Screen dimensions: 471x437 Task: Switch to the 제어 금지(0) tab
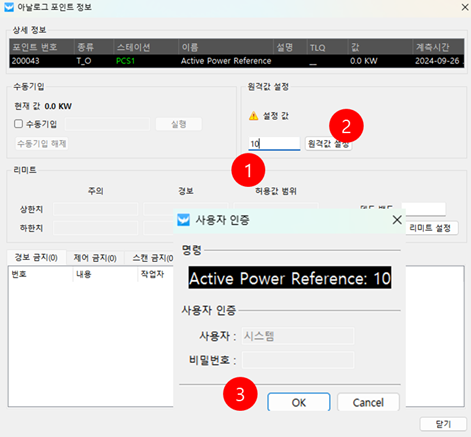pos(95,258)
